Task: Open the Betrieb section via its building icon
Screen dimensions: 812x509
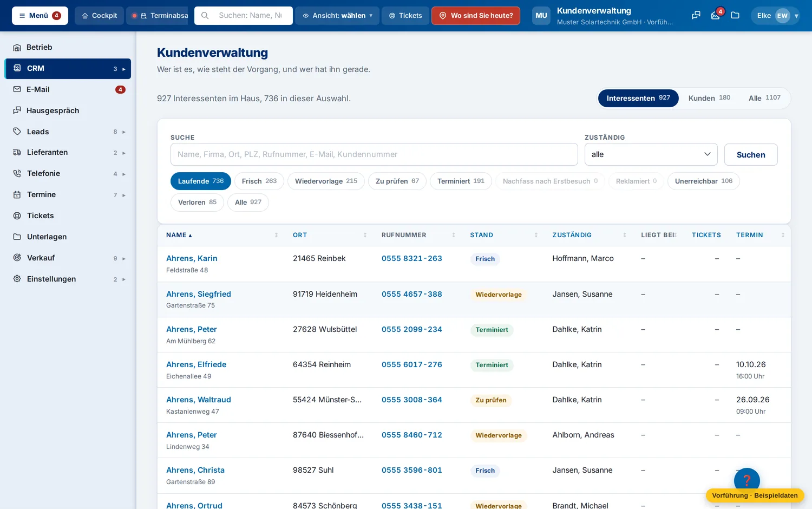Action: (17, 48)
